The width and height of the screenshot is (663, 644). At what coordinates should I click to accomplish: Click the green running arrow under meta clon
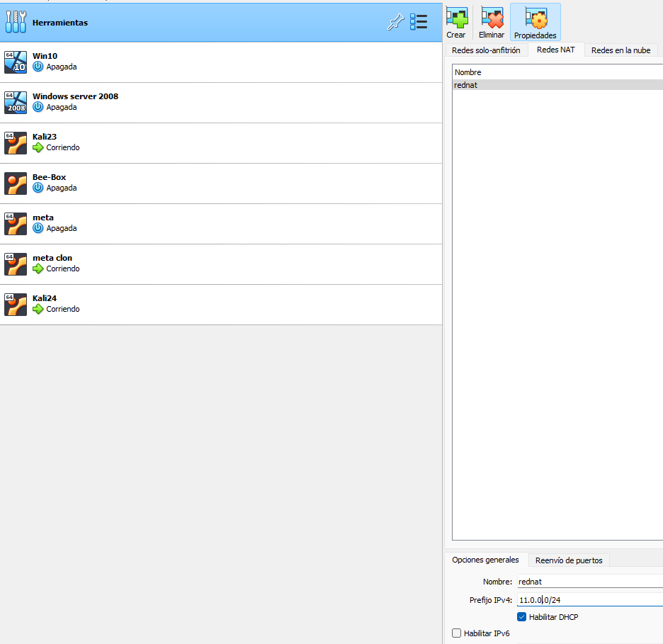coord(38,269)
